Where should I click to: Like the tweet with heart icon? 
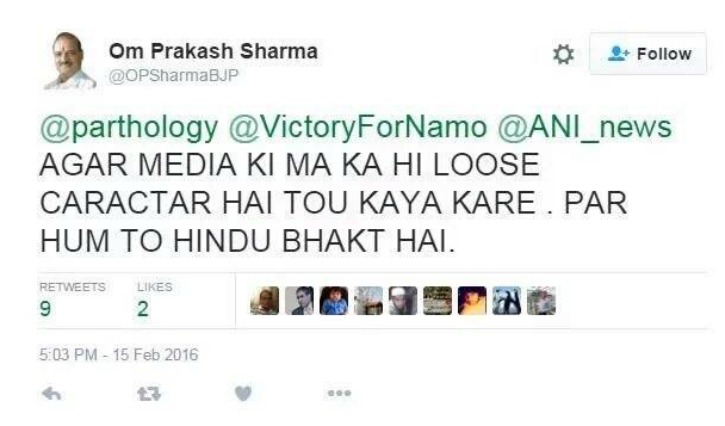tap(243, 394)
